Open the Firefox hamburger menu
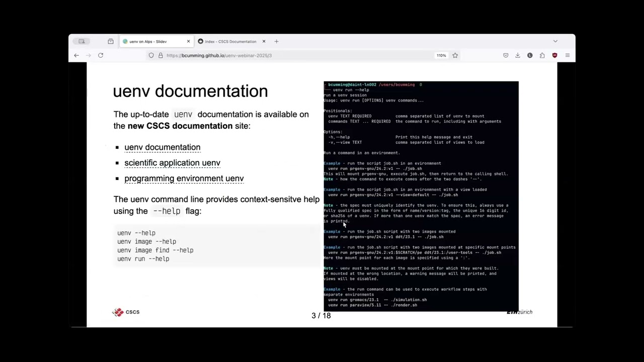Viewport: 644px width, 362px height. 567,55
